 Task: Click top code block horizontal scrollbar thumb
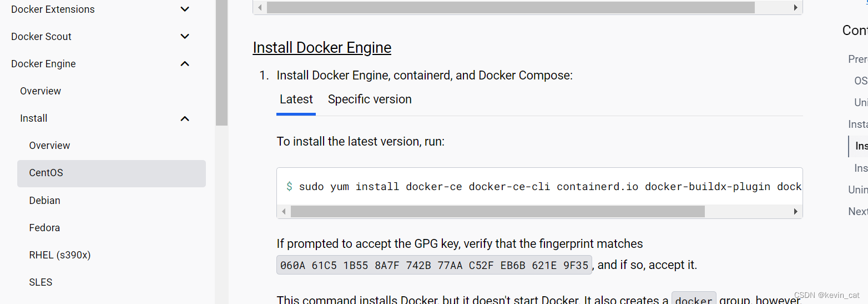(511, 8)
